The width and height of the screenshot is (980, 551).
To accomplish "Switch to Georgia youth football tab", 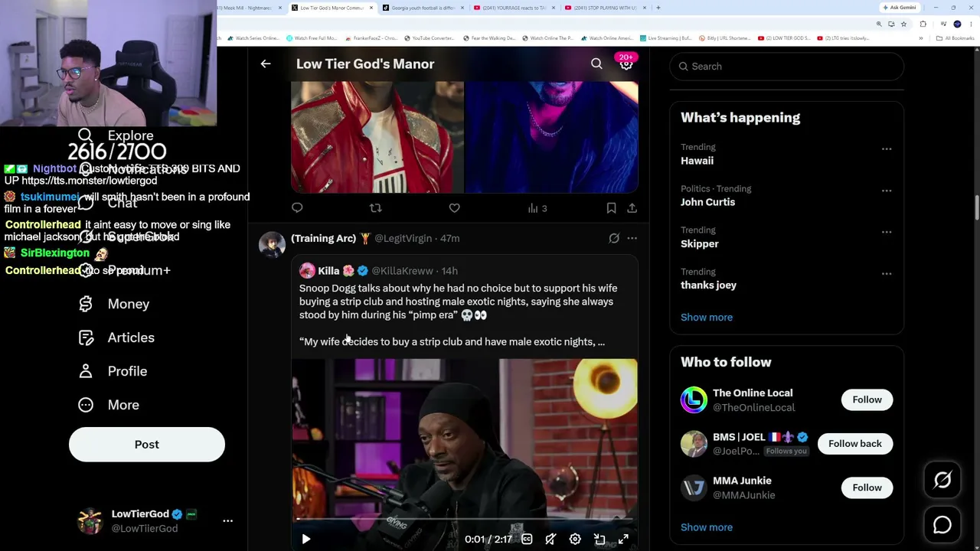I will (x=421, y=8).
